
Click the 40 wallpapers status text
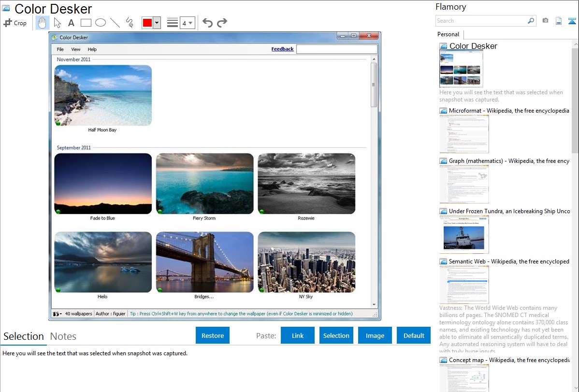click(x=79, y=314)
